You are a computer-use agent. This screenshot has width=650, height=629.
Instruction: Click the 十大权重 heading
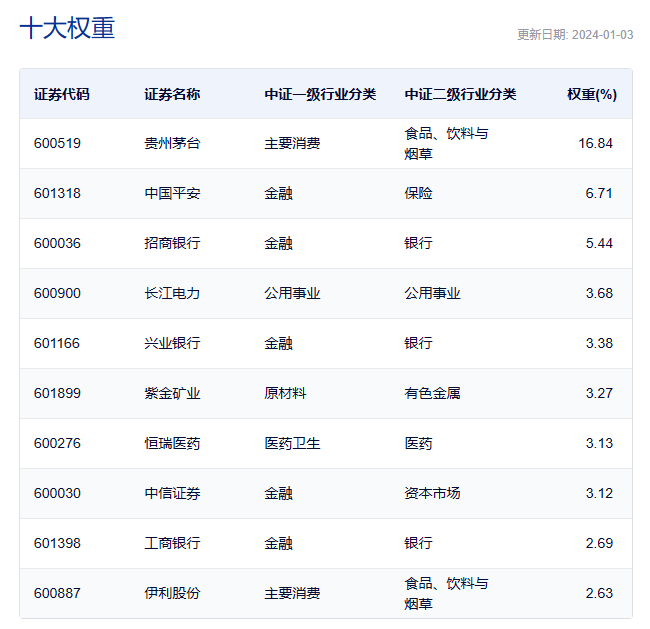(x=67, y=28)
